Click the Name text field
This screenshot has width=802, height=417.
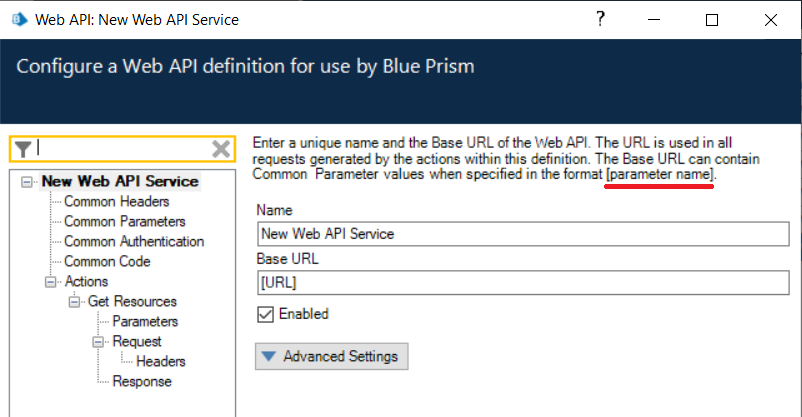tap(523, 233)
